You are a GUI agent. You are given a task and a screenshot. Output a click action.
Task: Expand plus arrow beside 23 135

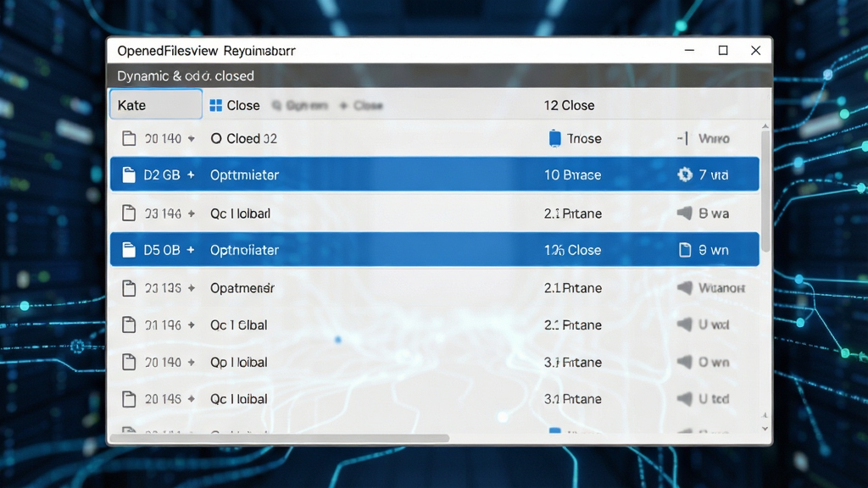(192, 288)
